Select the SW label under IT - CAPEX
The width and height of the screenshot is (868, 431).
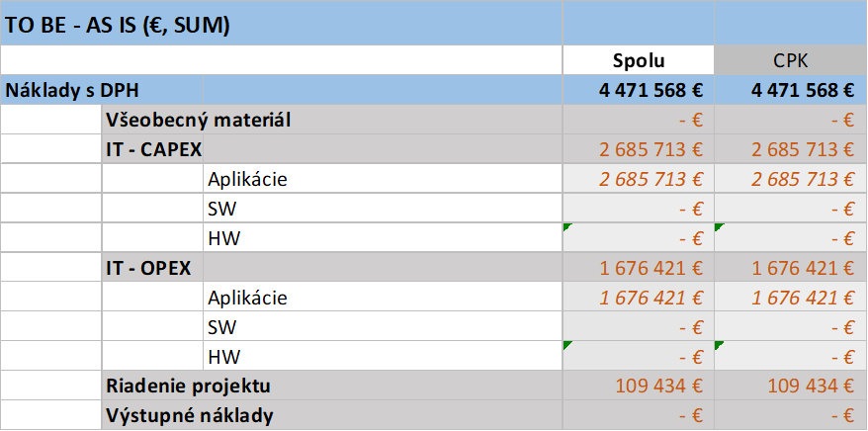coord(222,210)
